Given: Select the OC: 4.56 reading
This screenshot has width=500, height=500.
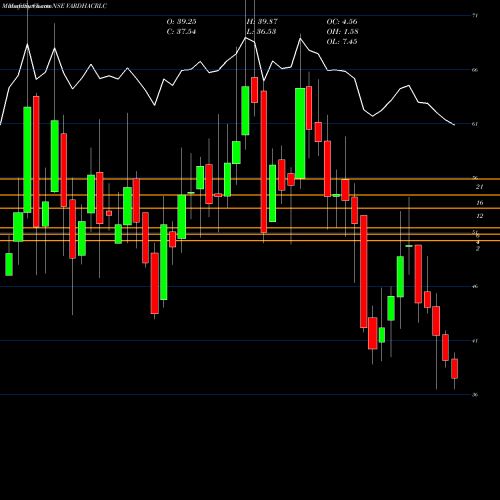Looking at the screenshot, I should click(342, 22).
